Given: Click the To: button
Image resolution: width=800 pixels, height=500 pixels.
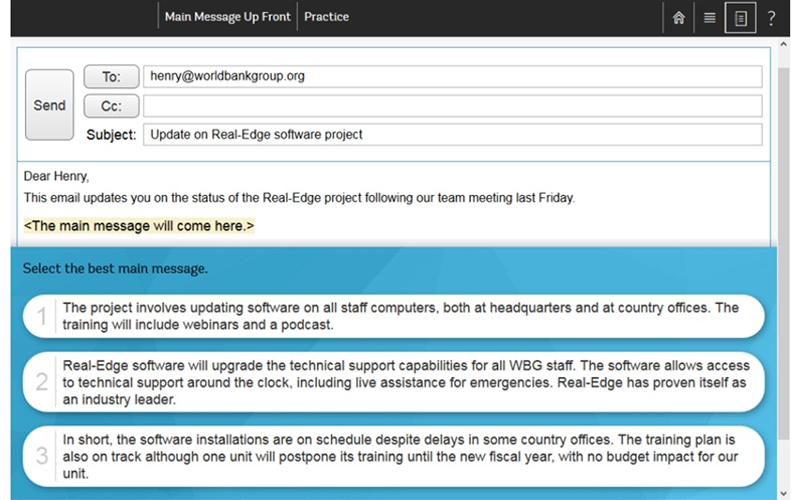Looking at the screenshot, I should [x=111, y=77].
